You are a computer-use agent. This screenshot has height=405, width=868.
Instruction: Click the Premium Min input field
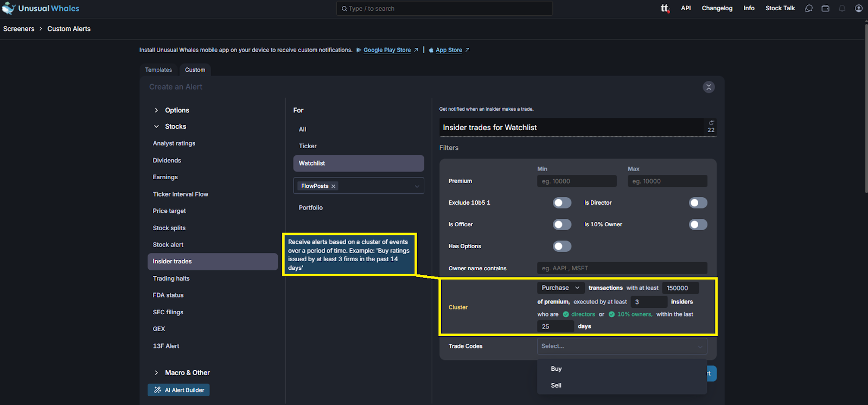pyautogui.click(x=577, y=181)
